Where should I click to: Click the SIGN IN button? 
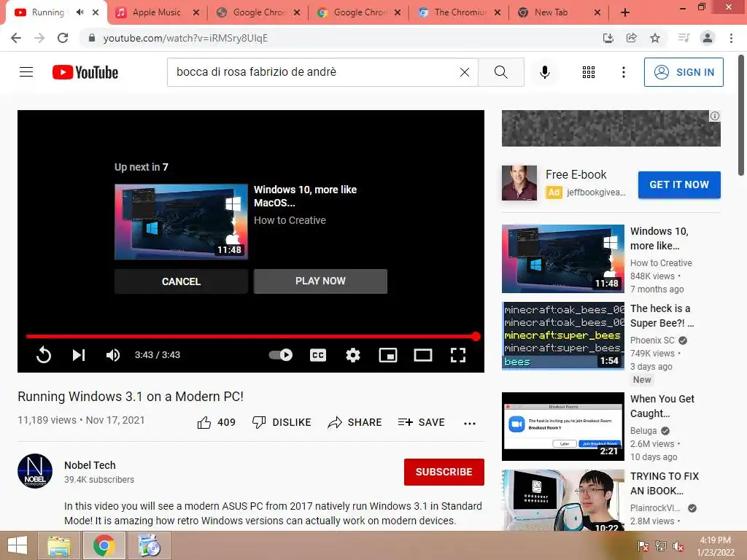click(x=684, y=72)
